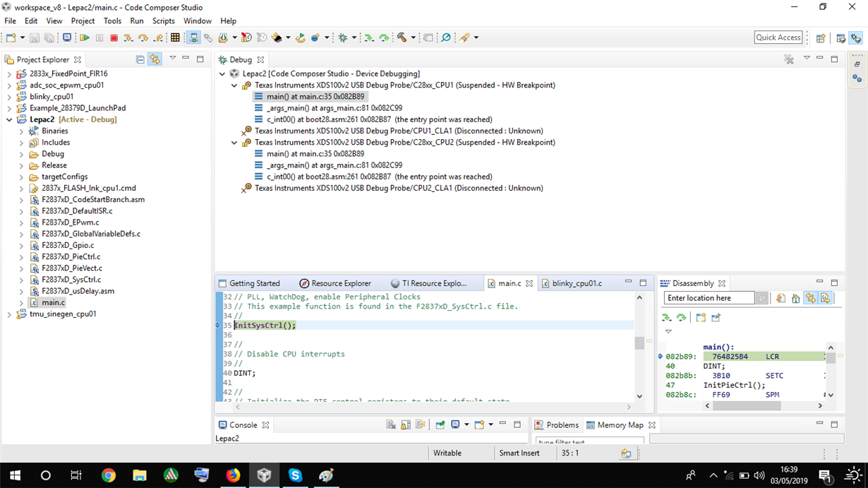The height and width of the screenshot is (488, 868).
Task: Collapse the Lepac2 project tree
Action: click(x=9, y=119)
